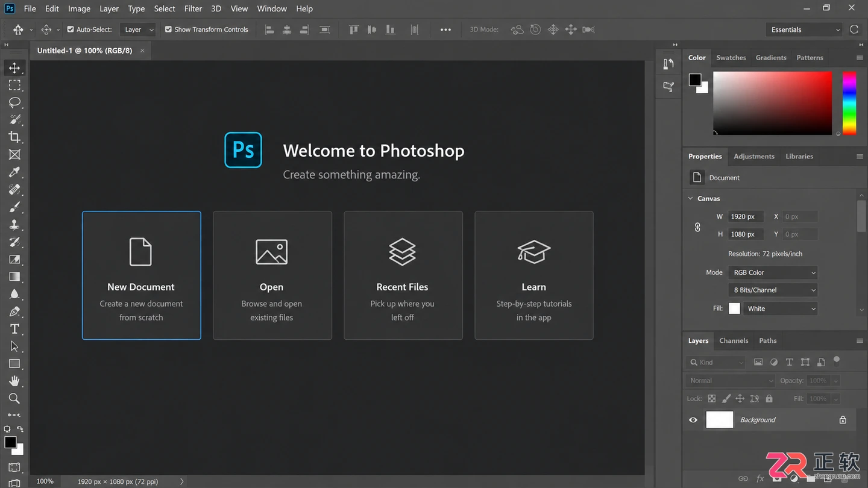Click the Learn tutorials card
Screen dimensions: 868x488
pos(533,275)
